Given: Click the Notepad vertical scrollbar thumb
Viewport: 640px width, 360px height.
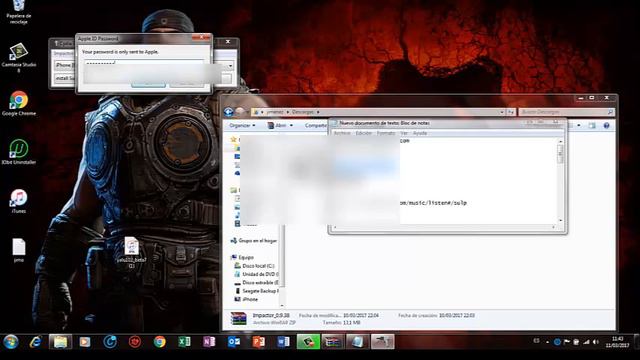Looking at the screenshot, I should pos(560,154).
